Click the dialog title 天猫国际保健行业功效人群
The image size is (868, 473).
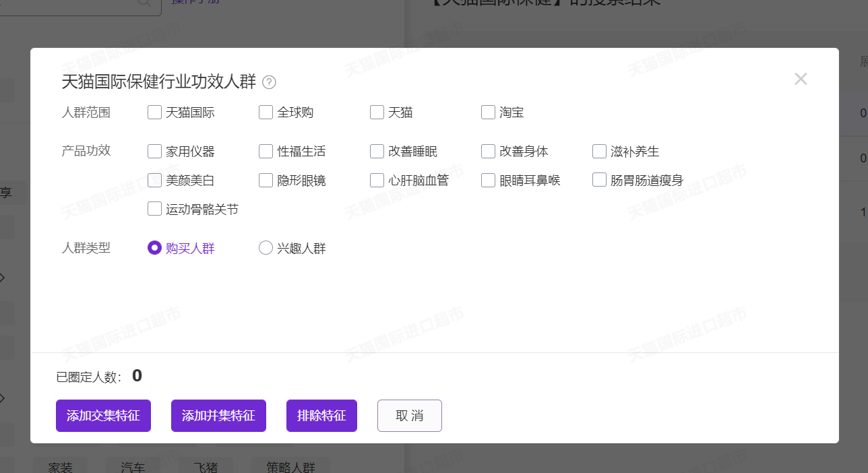(x=159, y=82)
